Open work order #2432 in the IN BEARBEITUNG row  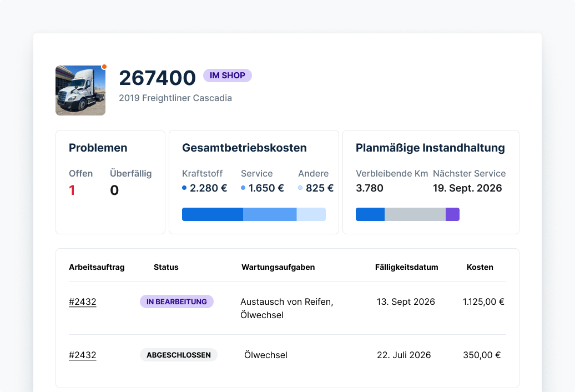point(83,302)
